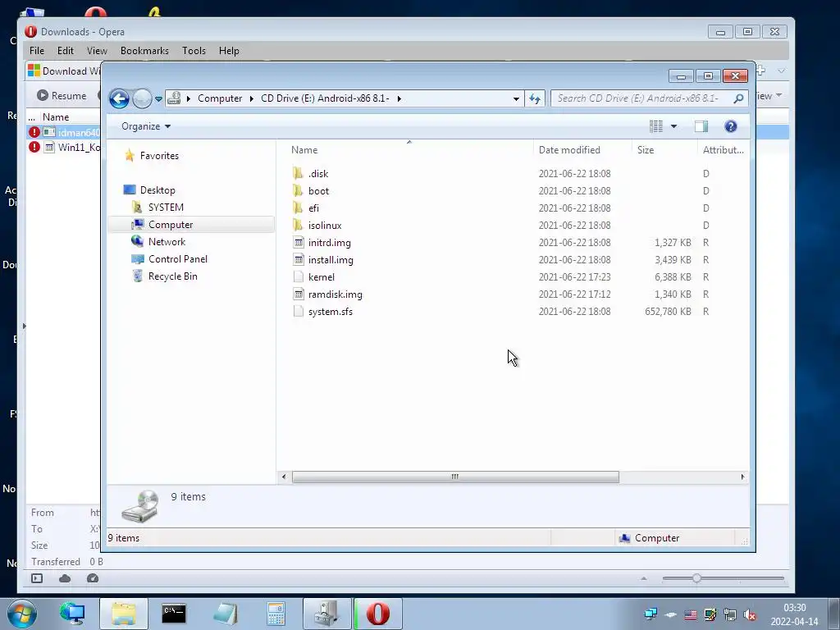Open Recycle Bin in navigation pane
840x630 pixels.
point(172,276)
